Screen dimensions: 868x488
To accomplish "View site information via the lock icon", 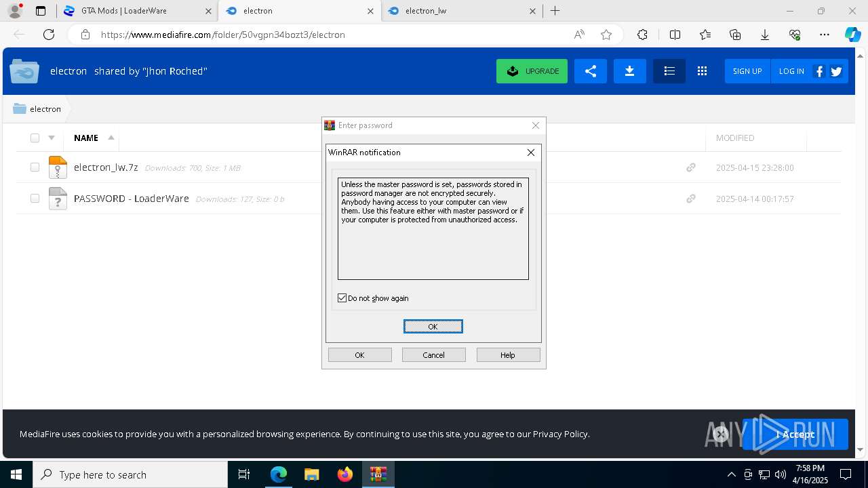I will tap(85, 35).
